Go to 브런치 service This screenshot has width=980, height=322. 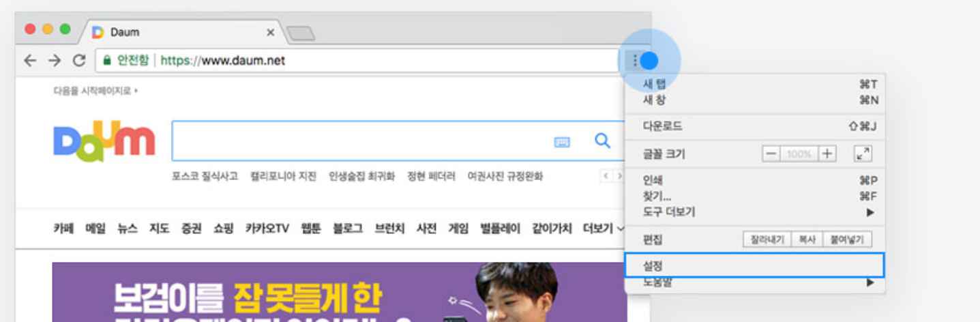coord(389,229)
